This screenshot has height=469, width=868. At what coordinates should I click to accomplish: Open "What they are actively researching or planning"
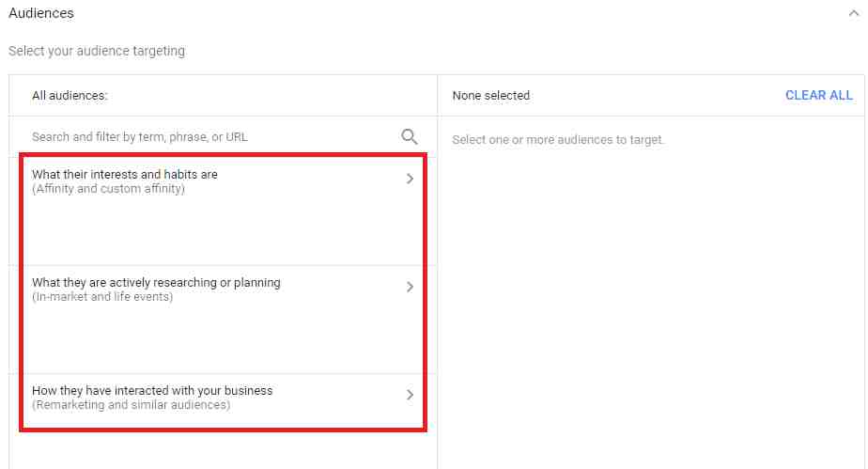pos(156,283)
